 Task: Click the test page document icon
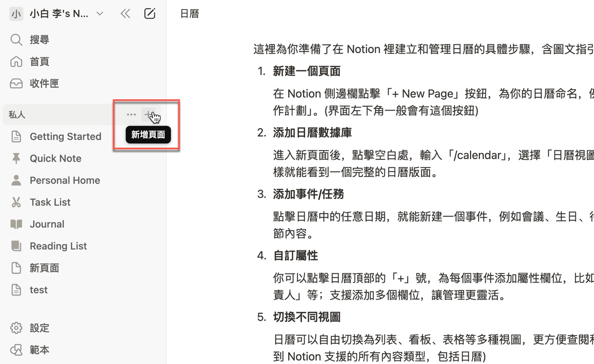tap(16, 290)
